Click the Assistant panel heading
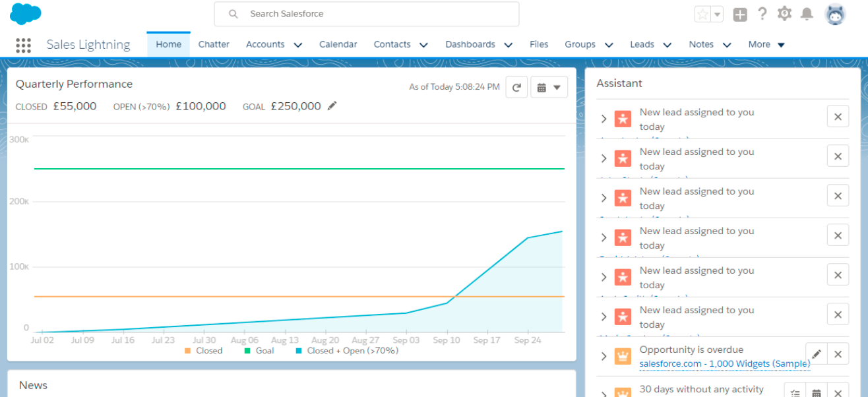868x397 pixels. tap(619, 83)
